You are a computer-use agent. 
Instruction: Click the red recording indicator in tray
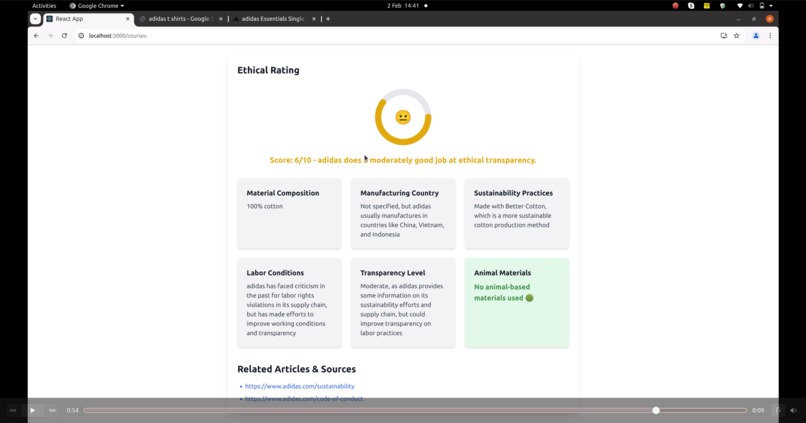tap(675, 6)
